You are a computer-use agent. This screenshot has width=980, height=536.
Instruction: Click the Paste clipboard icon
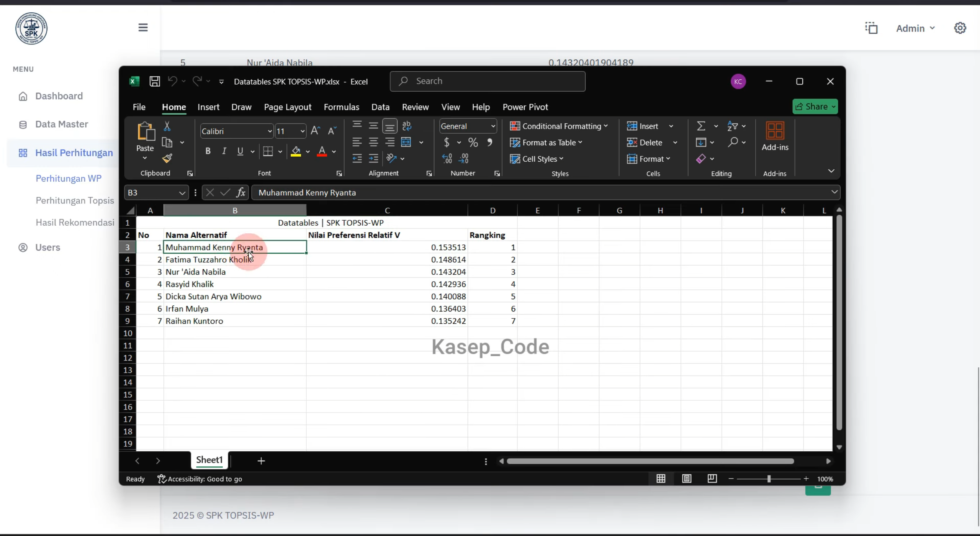click(146, 131)
